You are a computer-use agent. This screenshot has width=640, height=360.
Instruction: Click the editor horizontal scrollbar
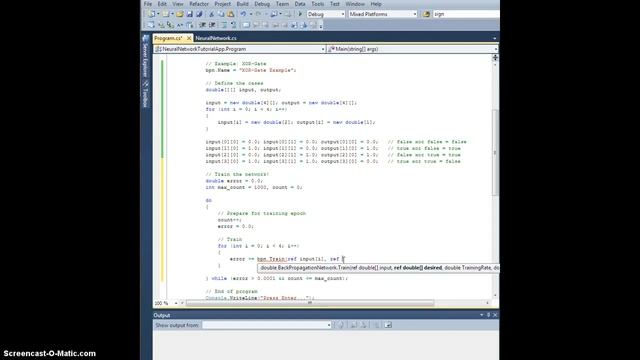310,303
